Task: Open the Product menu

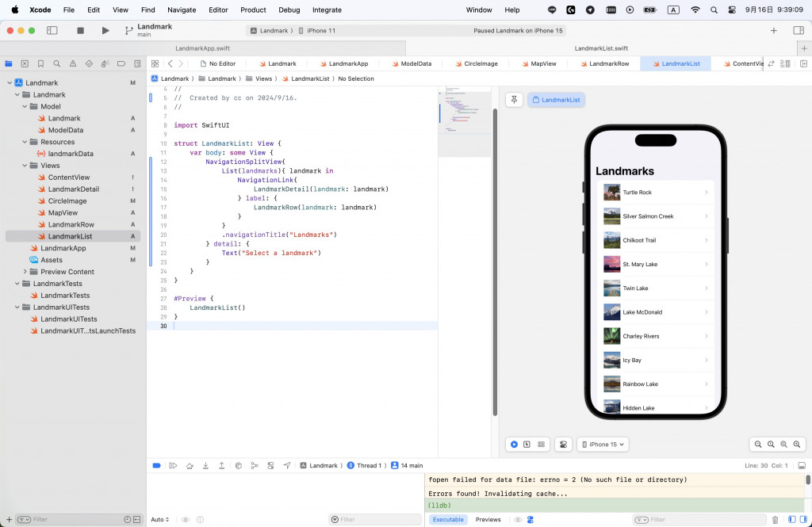Action: [253, 10]
